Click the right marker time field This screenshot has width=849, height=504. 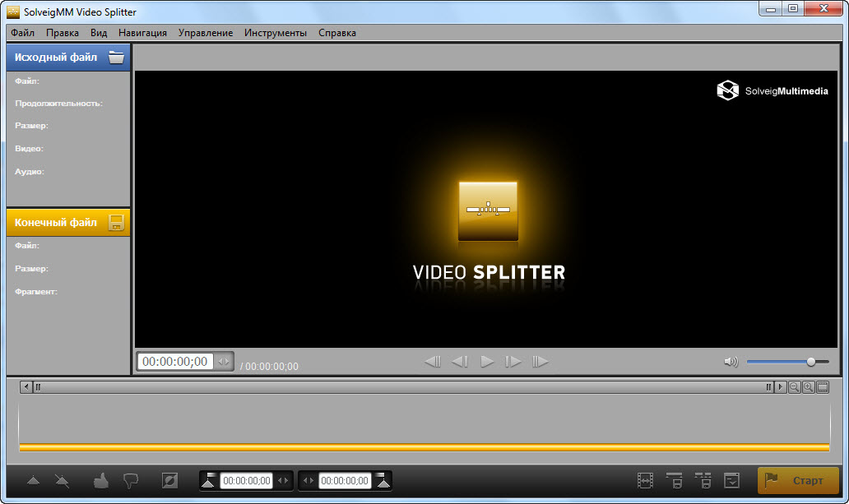coord(345,480)
